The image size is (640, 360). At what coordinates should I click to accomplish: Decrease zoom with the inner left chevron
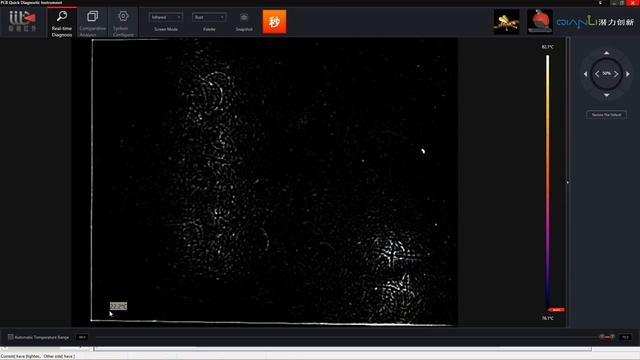pyautogui.click(x=597, y=74)
